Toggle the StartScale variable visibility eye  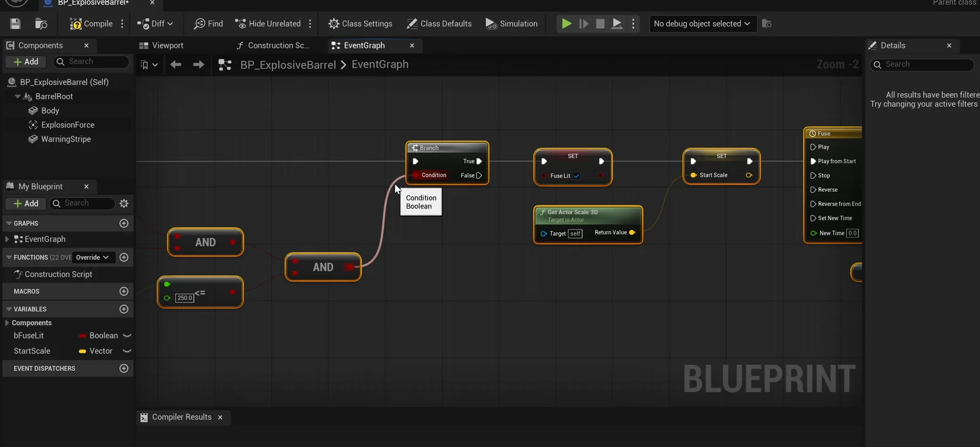click(127, 351)
